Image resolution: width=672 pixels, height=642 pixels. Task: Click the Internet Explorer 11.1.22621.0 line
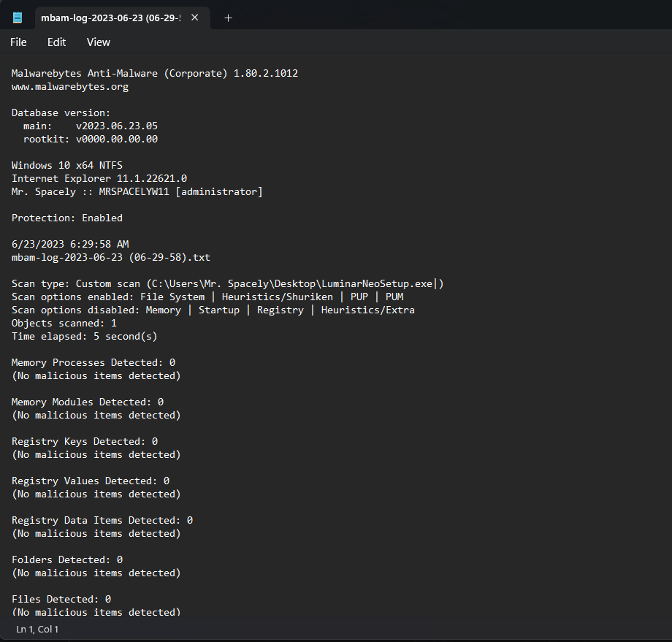tap(99, 178)
